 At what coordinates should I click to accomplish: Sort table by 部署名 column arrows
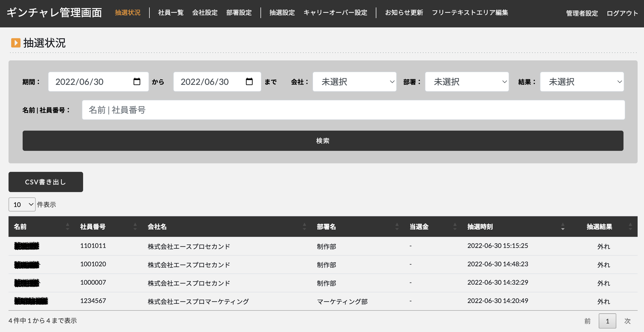[397, 226]
